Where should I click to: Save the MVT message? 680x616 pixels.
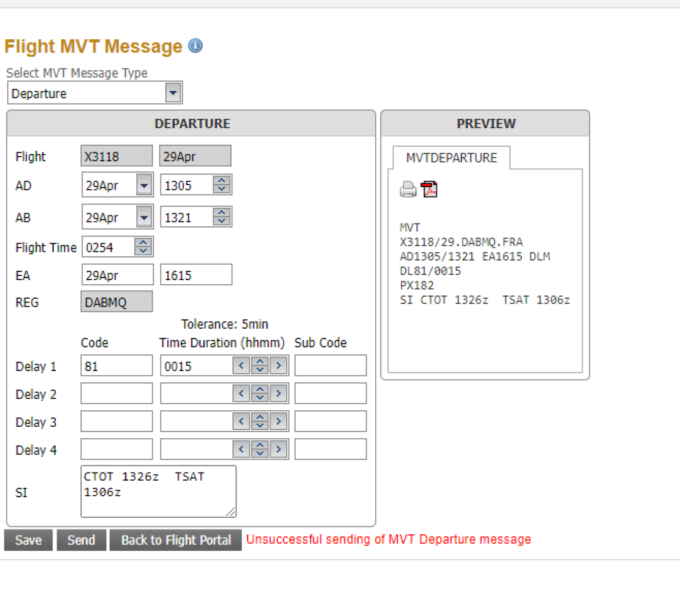click(x=28, y=540)
